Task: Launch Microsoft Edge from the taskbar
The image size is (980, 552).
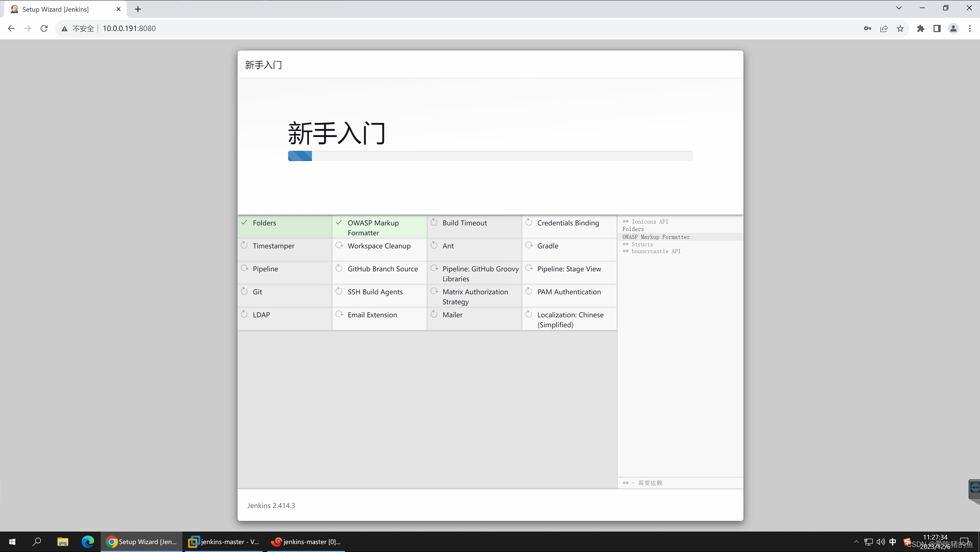Action: point(88,541)
